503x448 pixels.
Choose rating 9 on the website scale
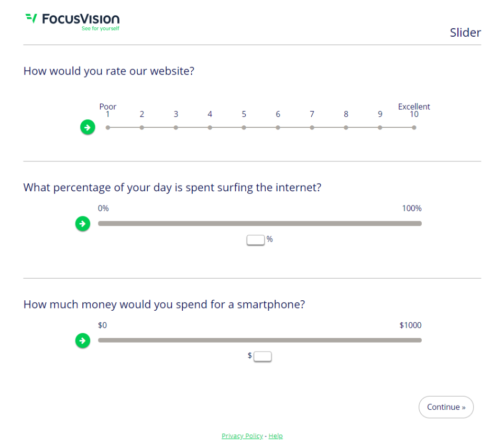coord(380,127)
